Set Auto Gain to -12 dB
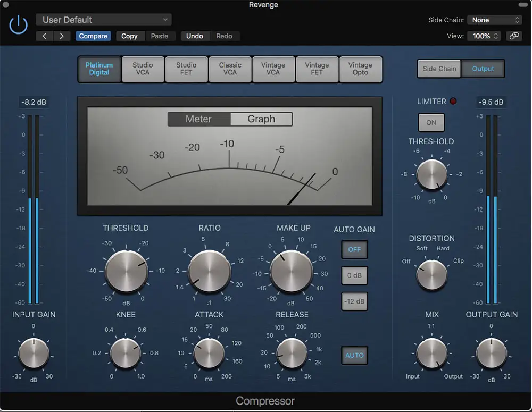This screenshot has height=412, width=532. (x=354, y=301)
